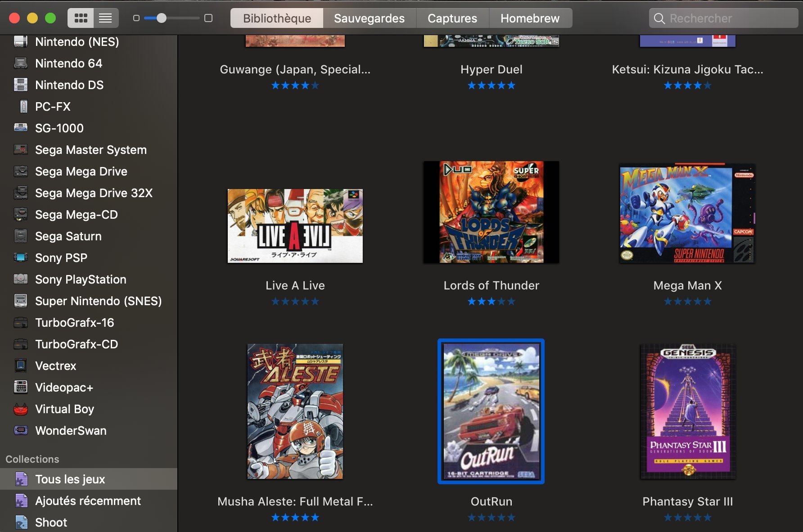Select Super Nintendo (SNES) in the sidebar
Image resolution: width=803 pixels, height=532 pixels.
pyautogui.click(x=98, y=301)
